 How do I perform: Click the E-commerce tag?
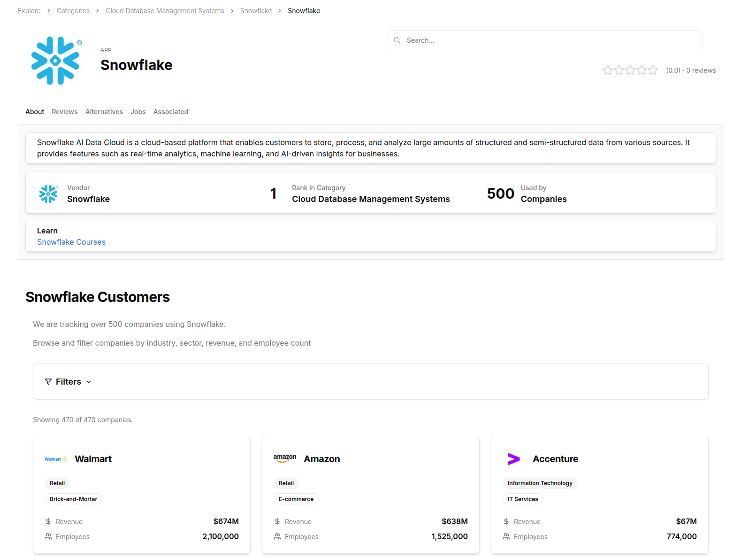[296, 499]
